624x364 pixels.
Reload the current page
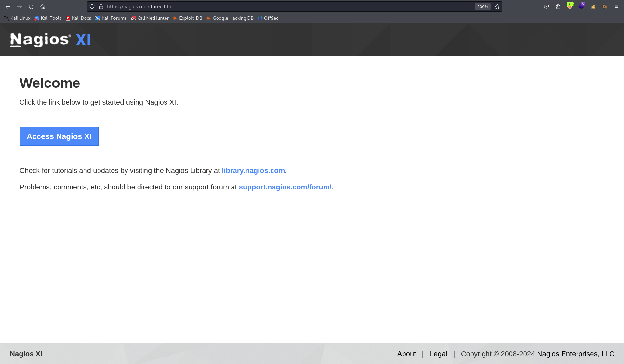(x=31, y=6)
